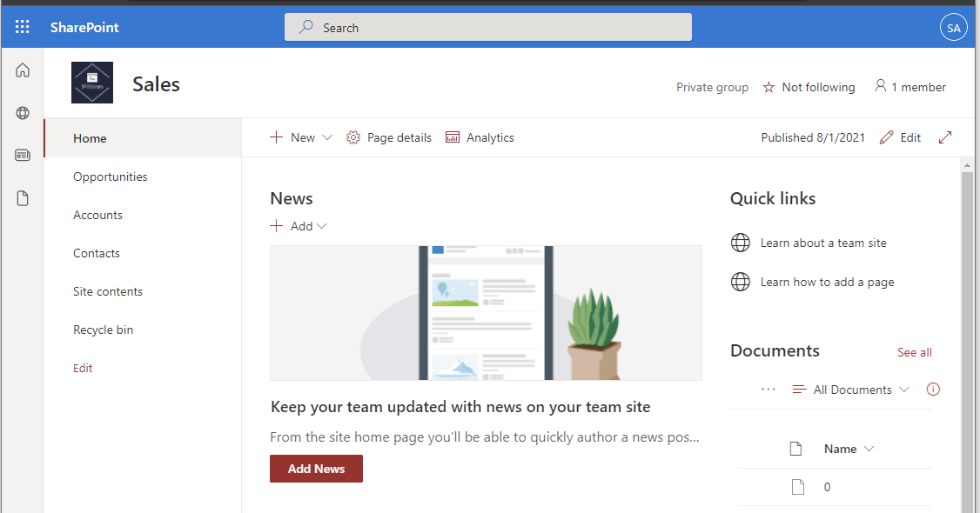Go to Opportunities in left navigation
980x513 pixels.
(x=111, y=177)
